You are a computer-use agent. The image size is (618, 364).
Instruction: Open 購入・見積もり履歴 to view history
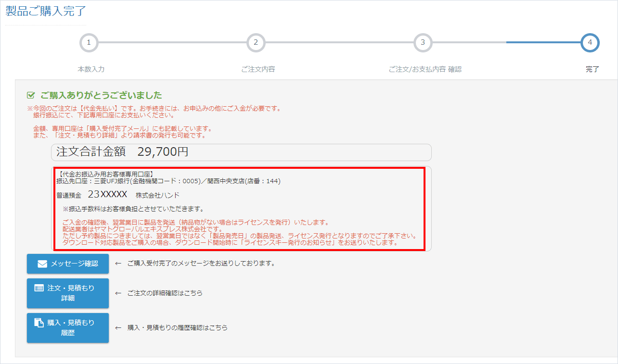[x=67, y=328]
